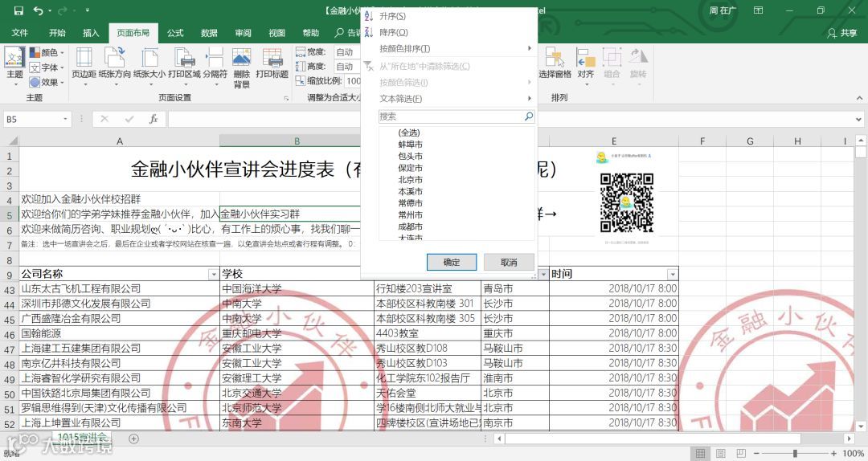868x461 pixels.
Task: Switch to the 数据 data tab
Action: point(209,33)
